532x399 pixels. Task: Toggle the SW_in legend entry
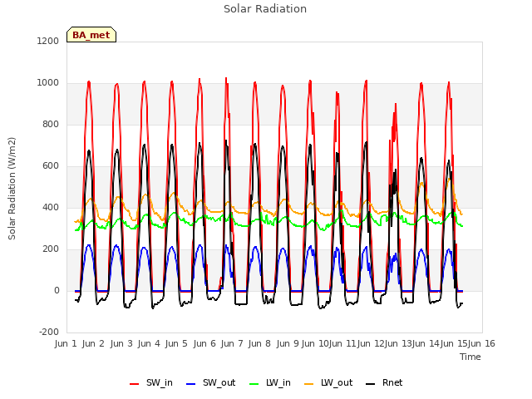tap(151, 382)
